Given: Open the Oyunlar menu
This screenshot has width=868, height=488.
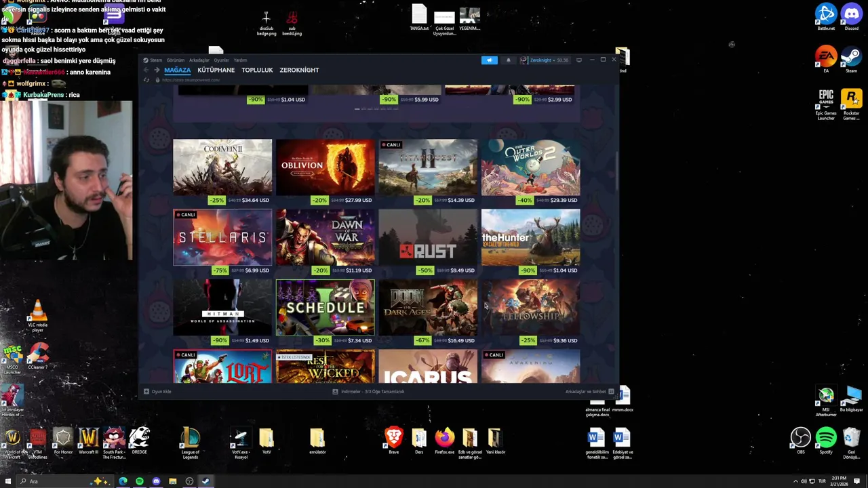Looking at the screenshot, I should tap(221, 60).
